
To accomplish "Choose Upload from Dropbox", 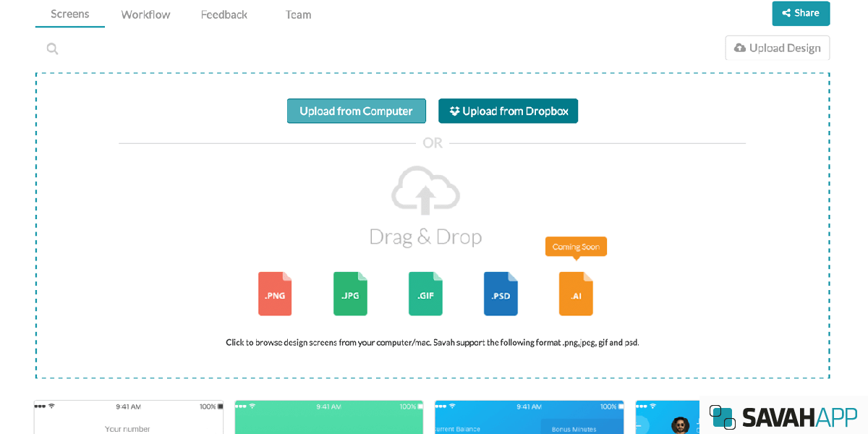I will tap(508, 111).
